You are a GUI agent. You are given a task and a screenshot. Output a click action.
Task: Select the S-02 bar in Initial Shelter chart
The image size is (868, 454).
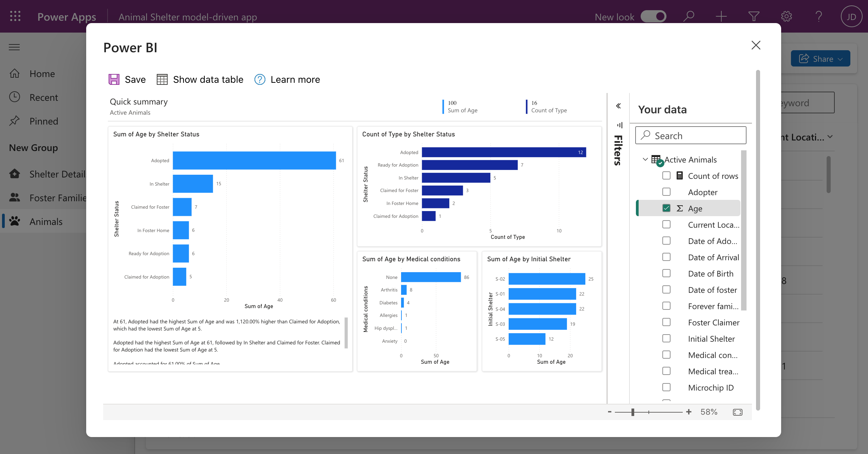point(547,279)
